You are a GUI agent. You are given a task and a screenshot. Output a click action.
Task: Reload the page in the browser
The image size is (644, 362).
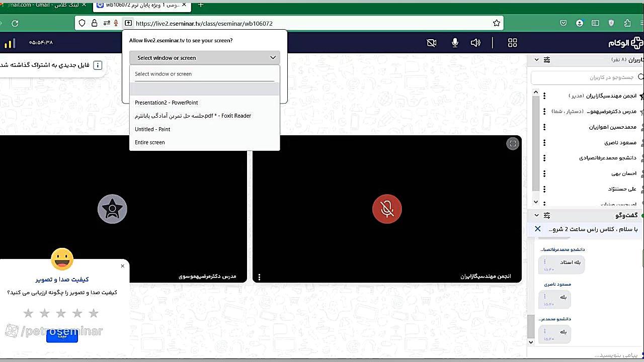tap(15, 23)
